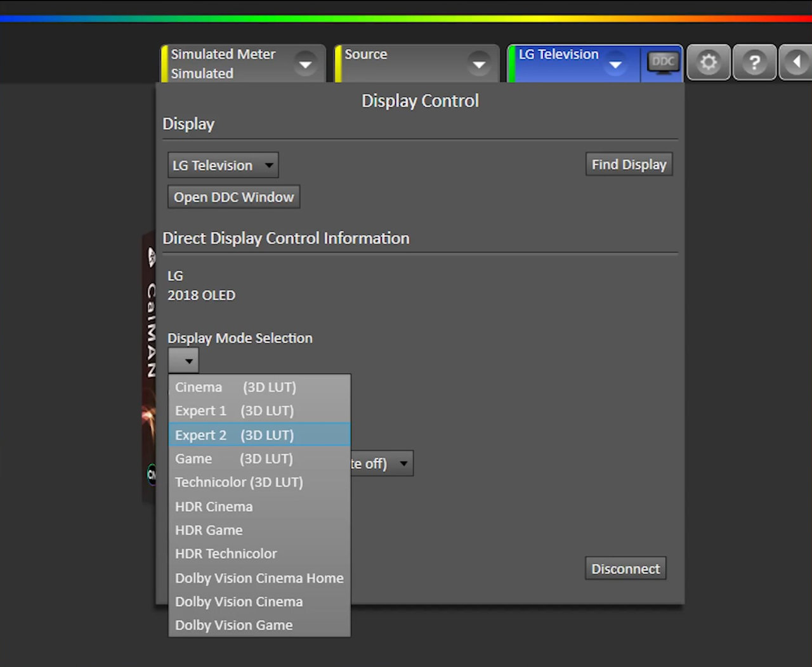Pick Game (3D LUT) mode

(234, 459)
